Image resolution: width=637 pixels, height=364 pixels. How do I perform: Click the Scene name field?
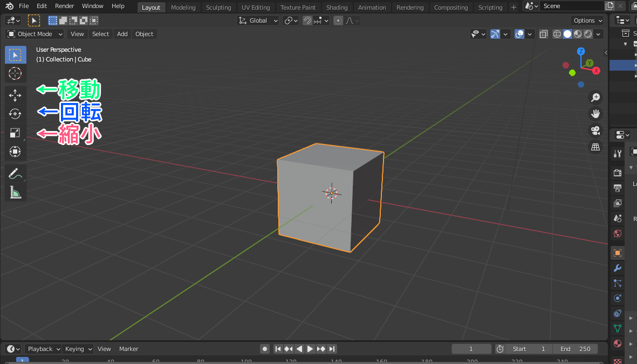click(x=572, y=6)
